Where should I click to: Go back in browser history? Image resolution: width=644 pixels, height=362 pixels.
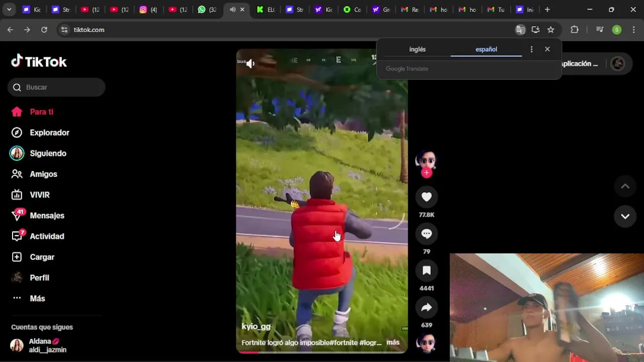point(10,30)
